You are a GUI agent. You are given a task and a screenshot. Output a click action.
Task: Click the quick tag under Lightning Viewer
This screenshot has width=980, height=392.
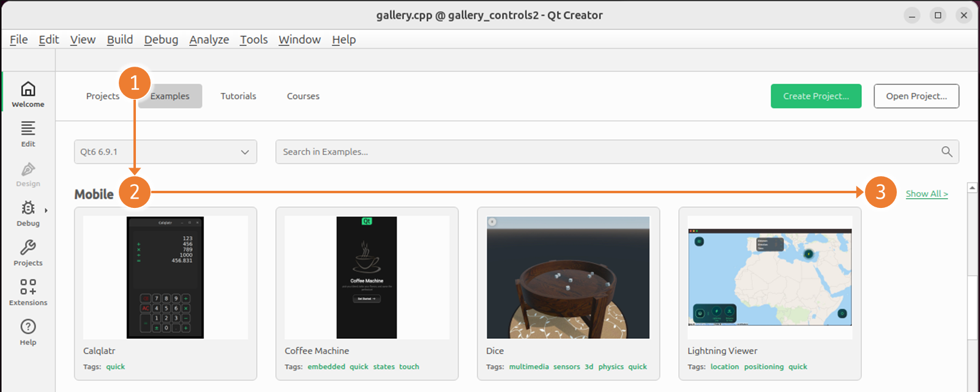click(798, 367)
